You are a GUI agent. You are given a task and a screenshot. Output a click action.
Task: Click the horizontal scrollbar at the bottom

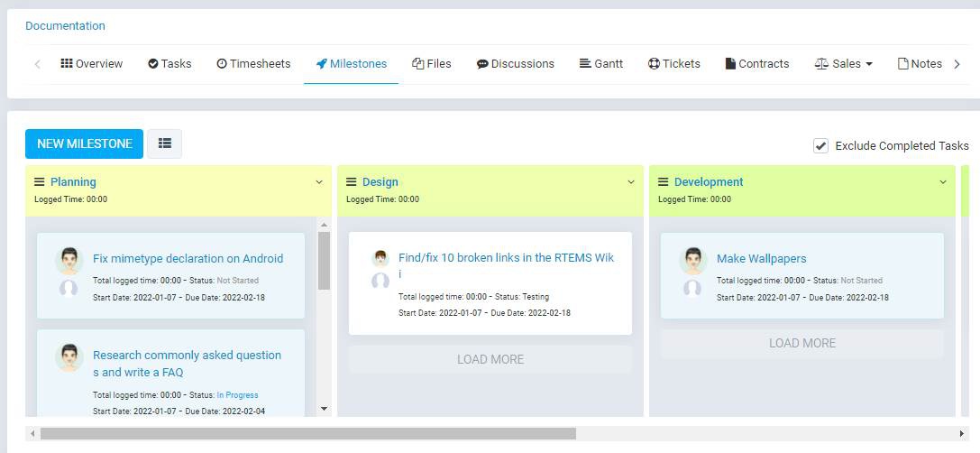point(307,434)
